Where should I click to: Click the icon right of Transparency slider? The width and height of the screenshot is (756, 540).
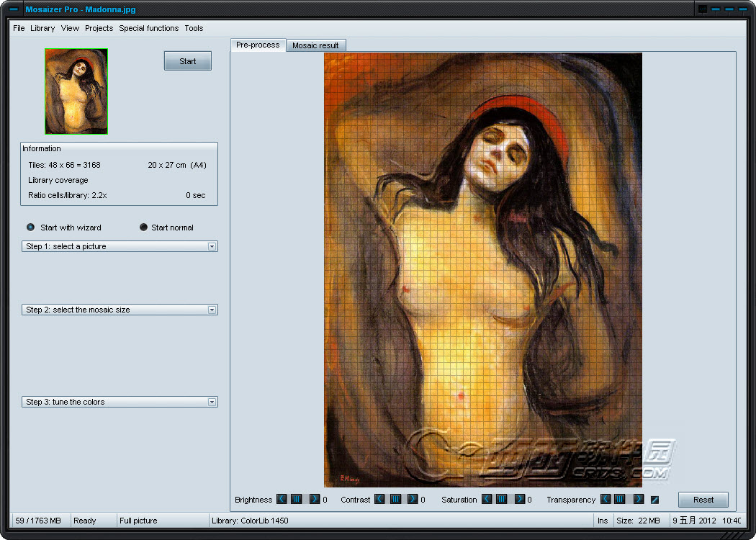pos(655,500)
